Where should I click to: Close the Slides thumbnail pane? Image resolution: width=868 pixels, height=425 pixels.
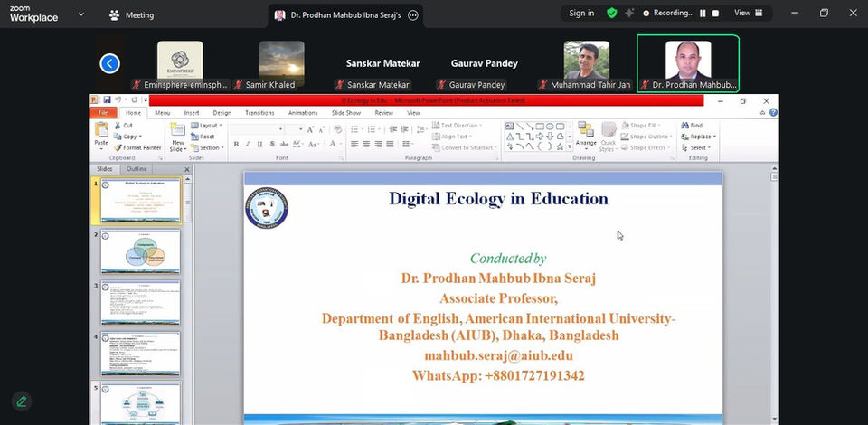click(x=186, y=169)
